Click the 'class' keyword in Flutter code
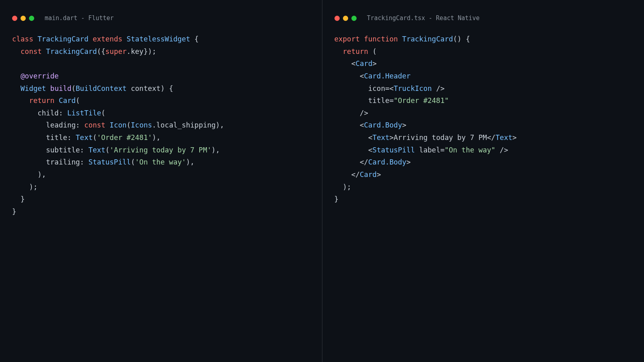644x362 pixels. click(x=23, y=39)
